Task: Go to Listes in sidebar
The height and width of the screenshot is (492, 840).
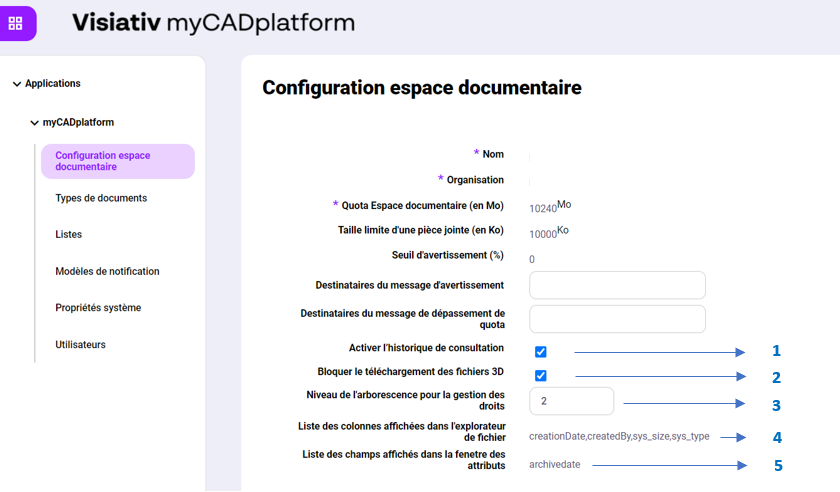Action: 69,235
